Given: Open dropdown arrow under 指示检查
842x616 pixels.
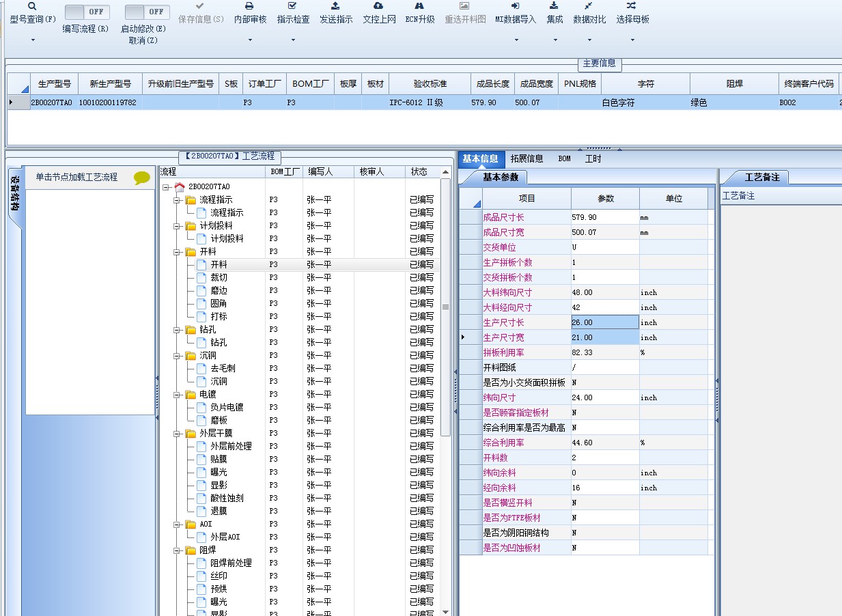Looking at the screenshot, I should (x=293, y=40).
